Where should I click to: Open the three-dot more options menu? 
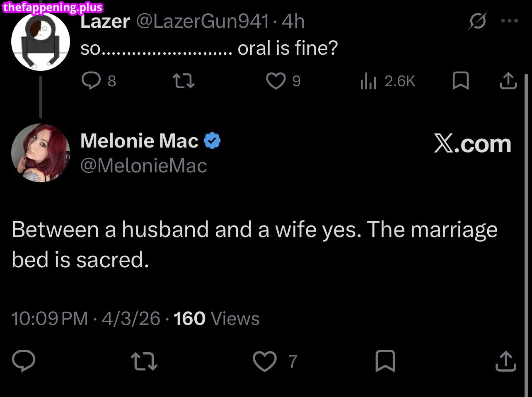click(509, 21)
